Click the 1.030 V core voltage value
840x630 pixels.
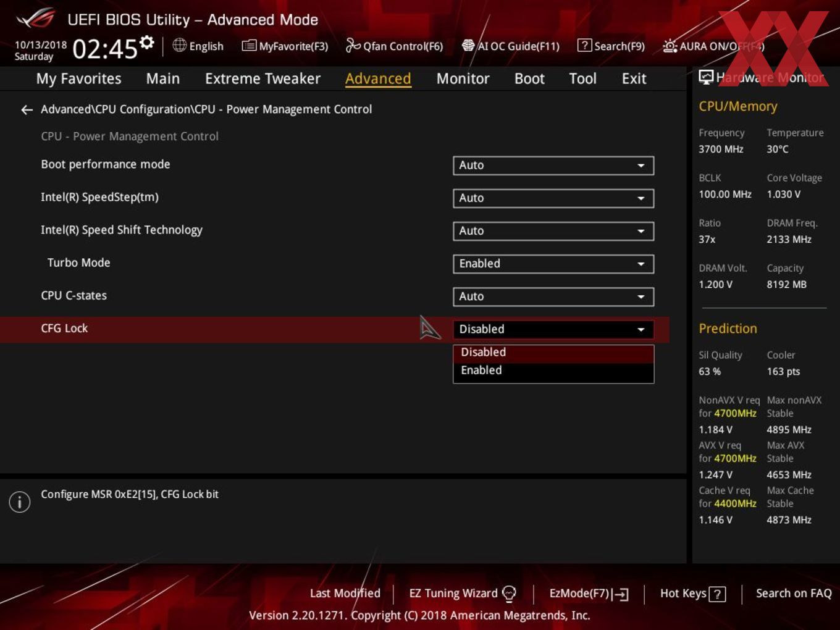pos(783,195)
